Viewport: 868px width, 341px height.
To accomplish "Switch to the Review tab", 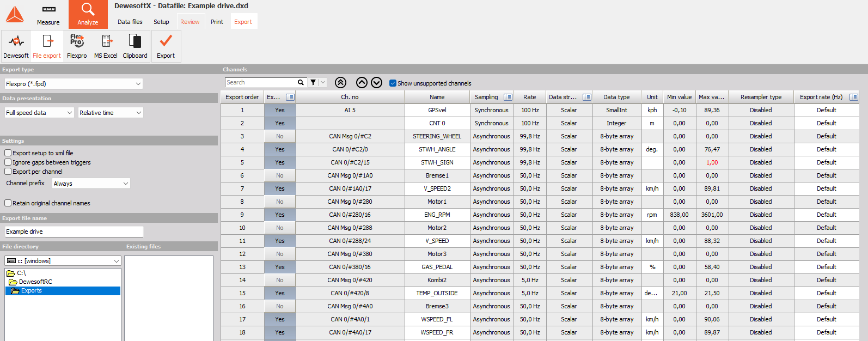I will pos(190,22).
